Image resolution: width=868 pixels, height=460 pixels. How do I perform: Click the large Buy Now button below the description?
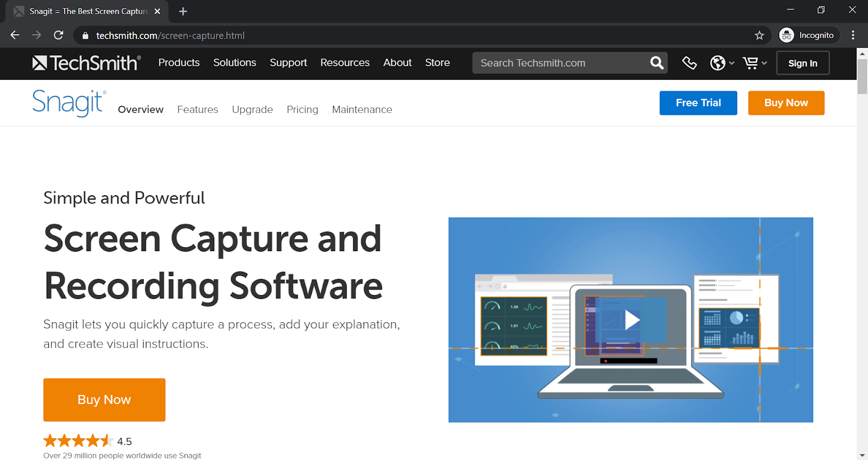coord(104,400)
